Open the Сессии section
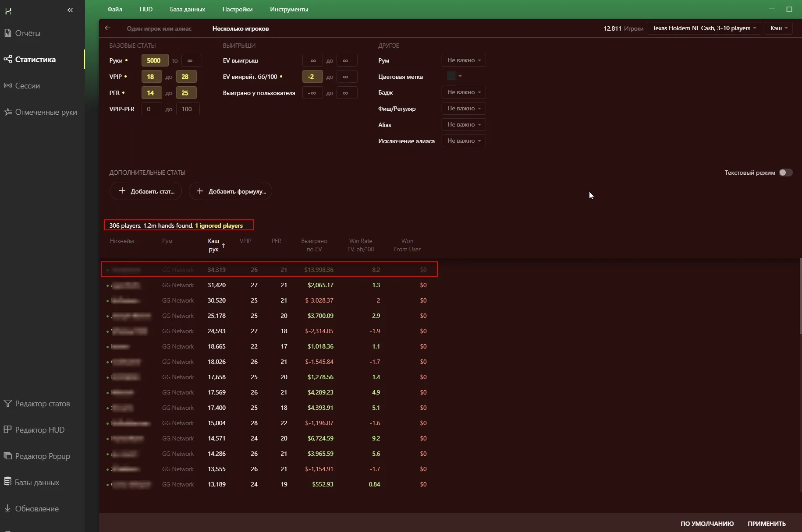This screenshot has height=532, width=802. [27, 86]
